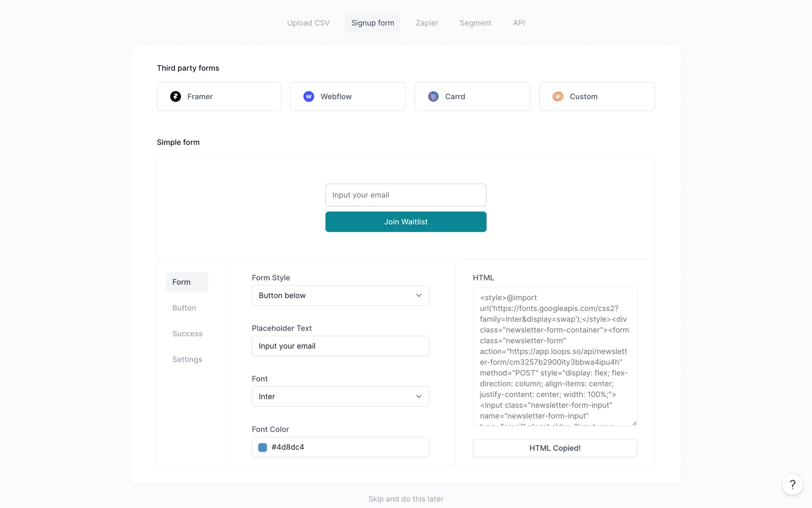812x508 pixels.
Task: Expand the Form Style dropdown
Action: pos(340,295)
